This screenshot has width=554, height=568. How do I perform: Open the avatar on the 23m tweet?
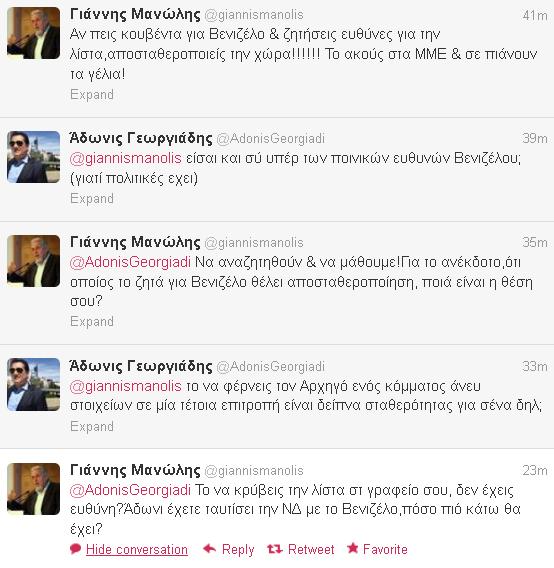coord(33,489)
